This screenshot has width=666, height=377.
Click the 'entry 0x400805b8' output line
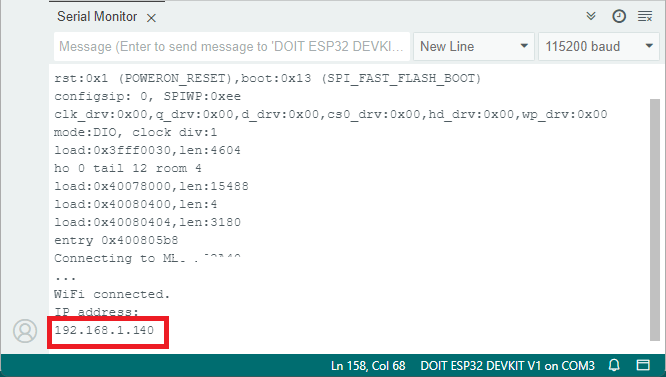pyautogui.click(x=116, y=240)
